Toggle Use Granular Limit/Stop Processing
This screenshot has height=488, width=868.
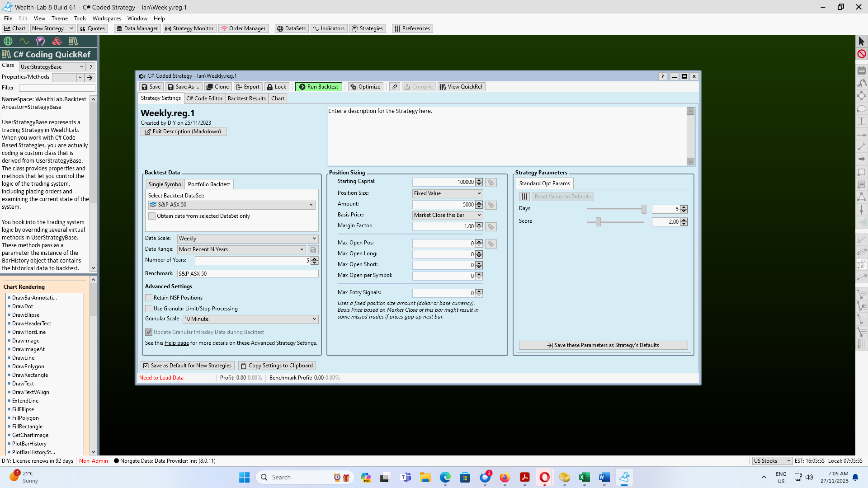(x=149, y=309)
